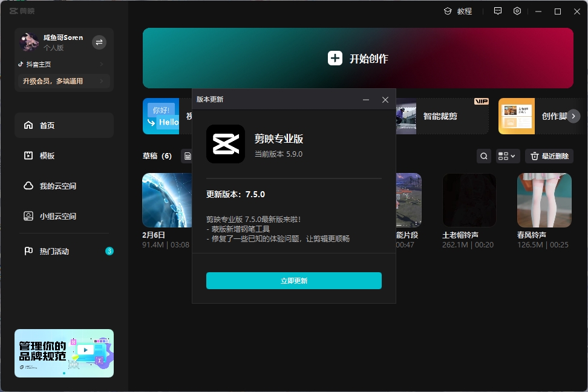Open the feedback message icon in title bar
This screenshot has height=392, width=588.
coord(498,11)
